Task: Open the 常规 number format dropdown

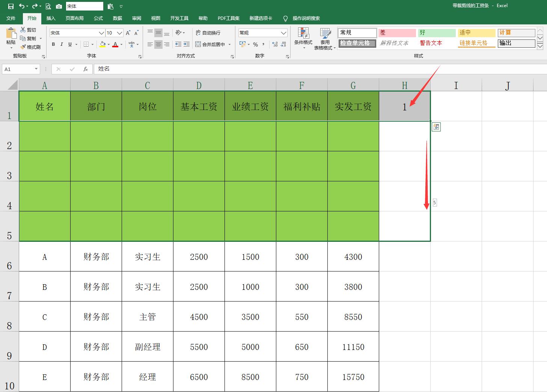Action: [283, 33]
